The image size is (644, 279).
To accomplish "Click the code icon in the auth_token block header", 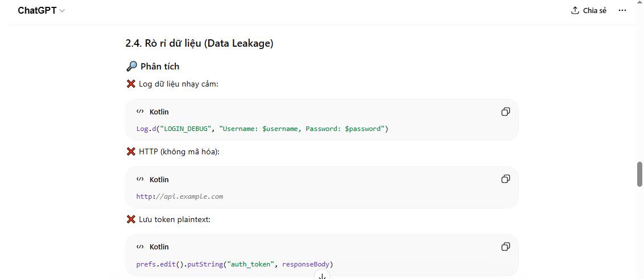I will 140,247.
